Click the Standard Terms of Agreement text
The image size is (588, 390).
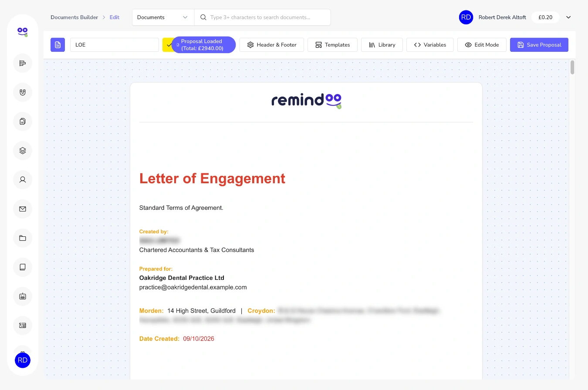181,208
